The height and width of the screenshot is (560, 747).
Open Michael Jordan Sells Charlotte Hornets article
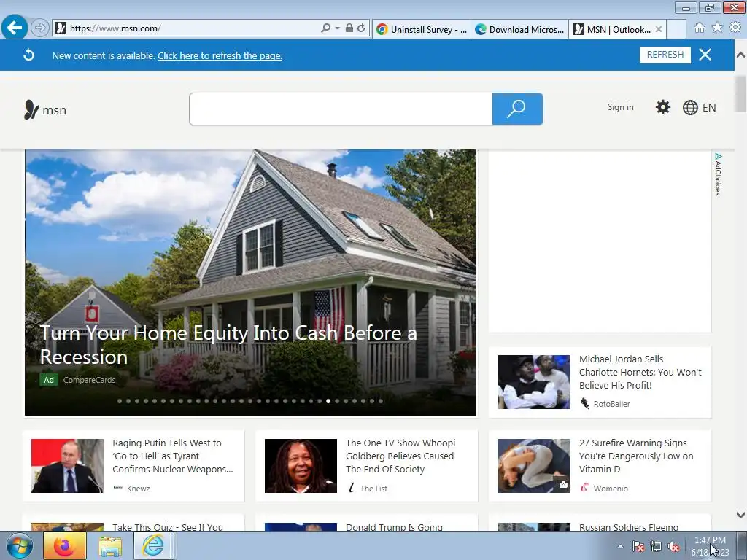click(640, 372)
